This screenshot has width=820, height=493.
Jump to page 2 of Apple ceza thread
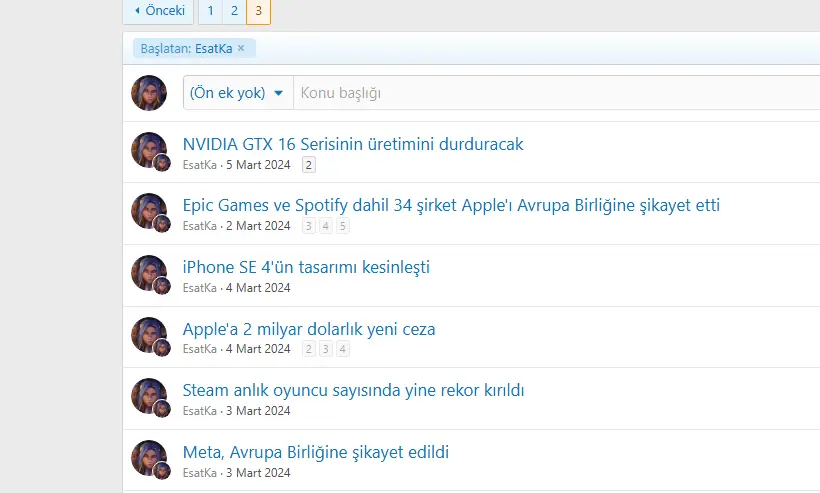[309, 349]
